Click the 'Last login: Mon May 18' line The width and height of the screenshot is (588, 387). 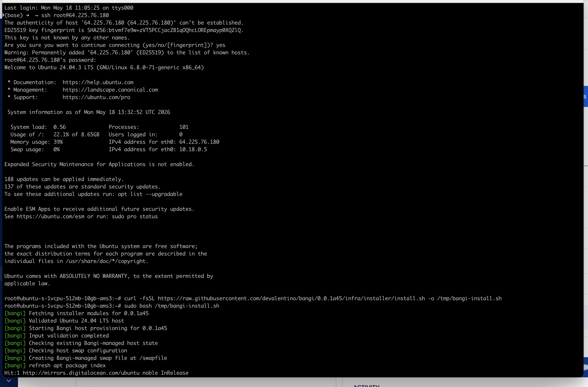[x=69, y=8]
